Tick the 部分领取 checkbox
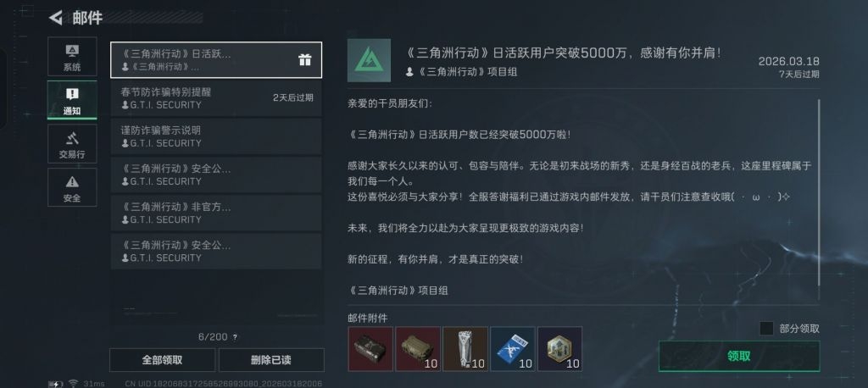868x388 pixels. tap(766, 328)
